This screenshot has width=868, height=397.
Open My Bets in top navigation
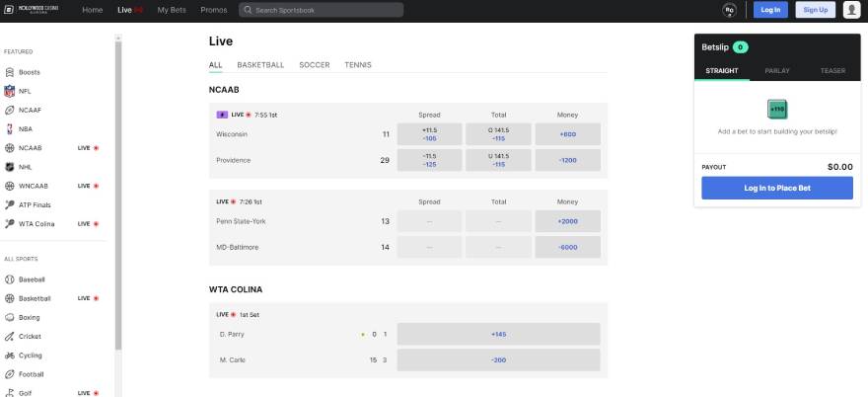point(172,10)
